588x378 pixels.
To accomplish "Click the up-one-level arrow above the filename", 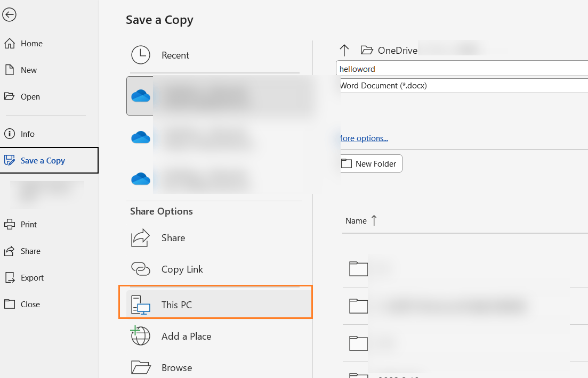I will tap(345, 50).
